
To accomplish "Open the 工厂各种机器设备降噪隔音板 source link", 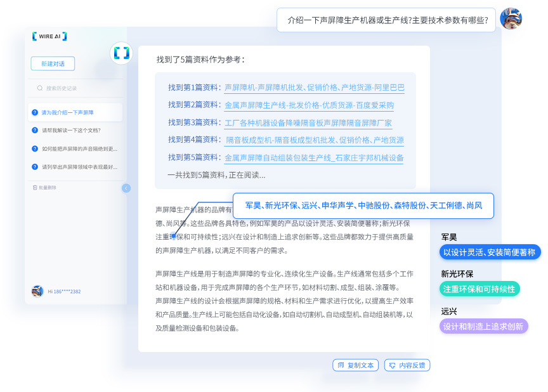I will (308, 122).
